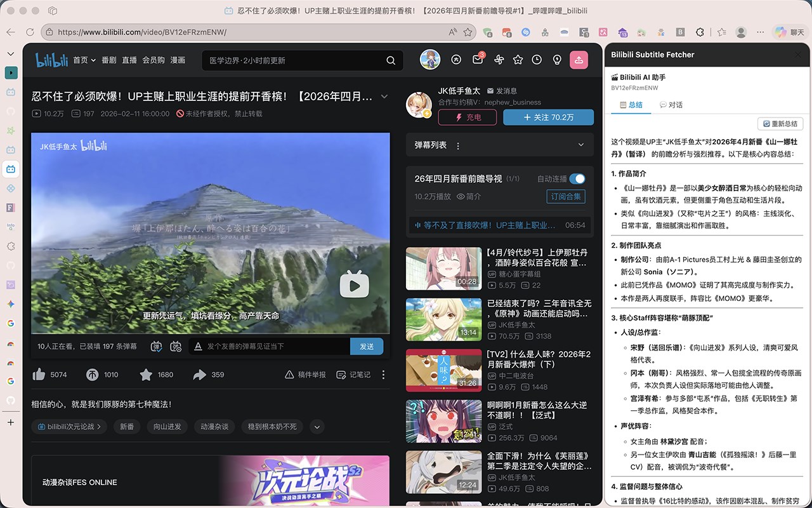Click browser reload button
Viewport: 812px width, 508px height.
pyautogui.click(x=30, y=32)
